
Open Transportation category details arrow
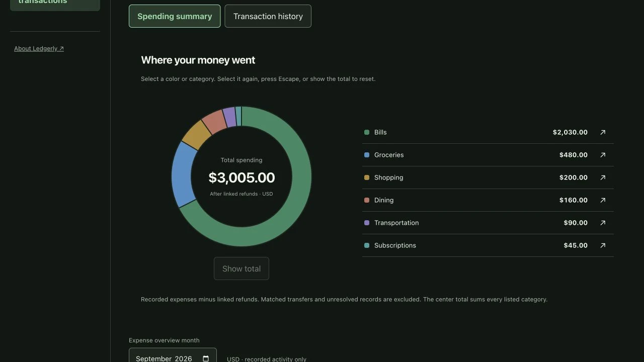click(x=603, y=223)
